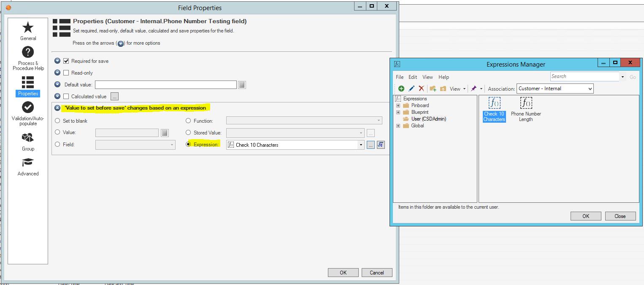Click the fx expression editor button
This screenshot has height=285, width=644.
coord(381,145)
